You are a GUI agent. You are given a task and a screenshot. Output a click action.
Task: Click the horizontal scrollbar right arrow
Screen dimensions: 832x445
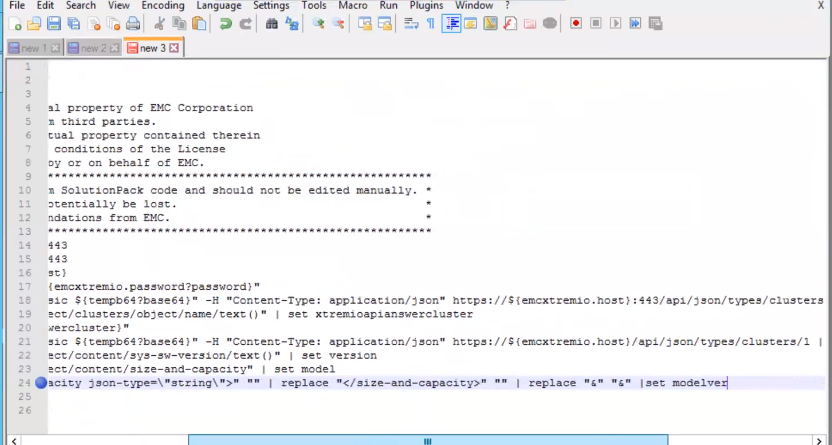pyautogui.click(x=819, y=440)
